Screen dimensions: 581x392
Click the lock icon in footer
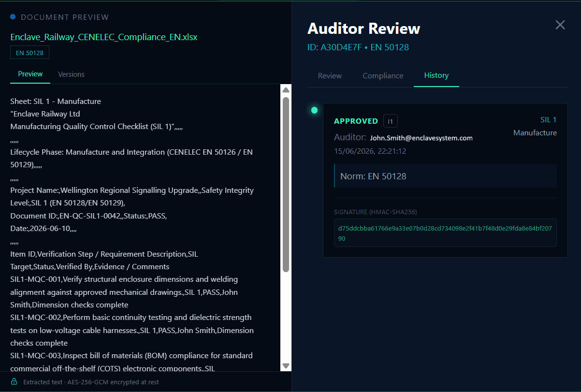14,382
